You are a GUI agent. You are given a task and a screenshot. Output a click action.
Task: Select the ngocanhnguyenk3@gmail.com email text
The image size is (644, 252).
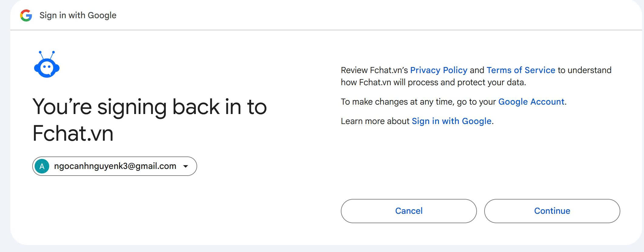pos(115,166)
